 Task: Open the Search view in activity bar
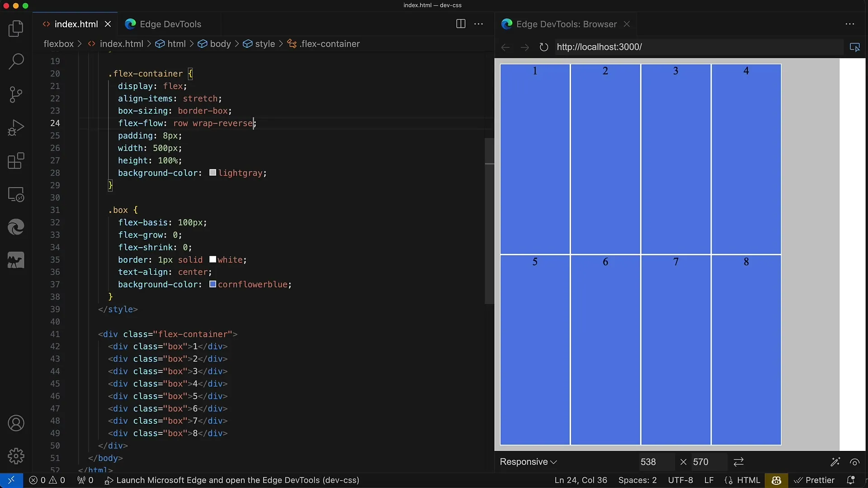click(16, 61)
